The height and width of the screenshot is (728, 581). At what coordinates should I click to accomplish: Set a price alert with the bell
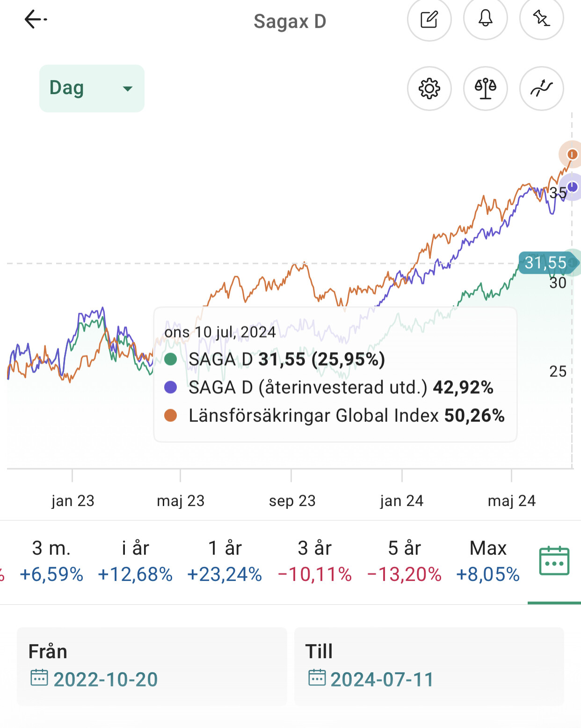(x=485, y=19)
